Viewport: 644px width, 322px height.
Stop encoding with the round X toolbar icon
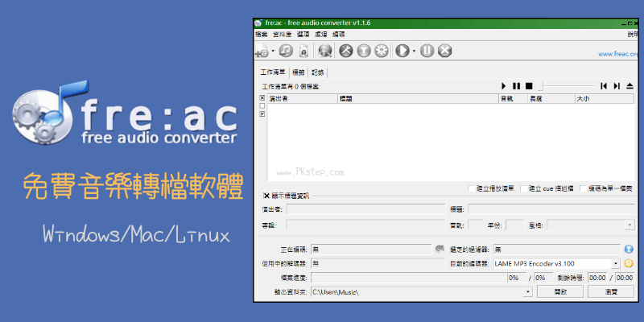[445, 51]
